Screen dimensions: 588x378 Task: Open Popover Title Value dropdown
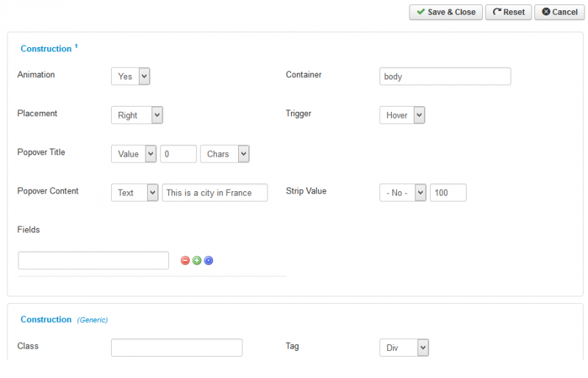pyautogui.click(x=134, y=154)
